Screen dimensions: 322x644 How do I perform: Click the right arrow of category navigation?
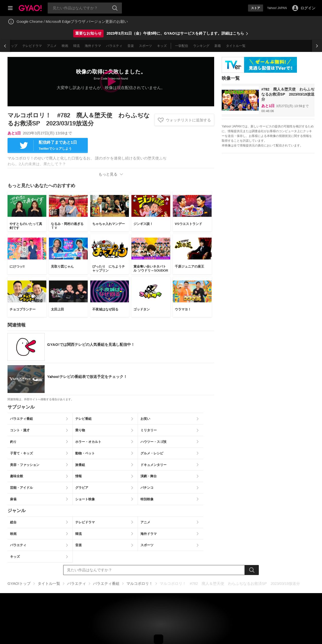click(317, 46)
